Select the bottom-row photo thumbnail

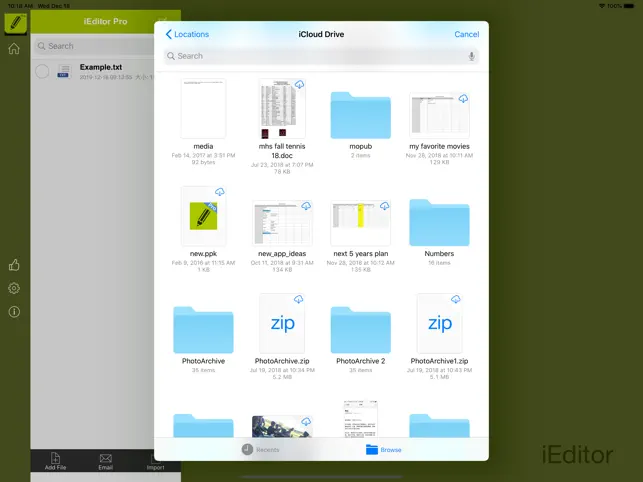click(282, 426)
